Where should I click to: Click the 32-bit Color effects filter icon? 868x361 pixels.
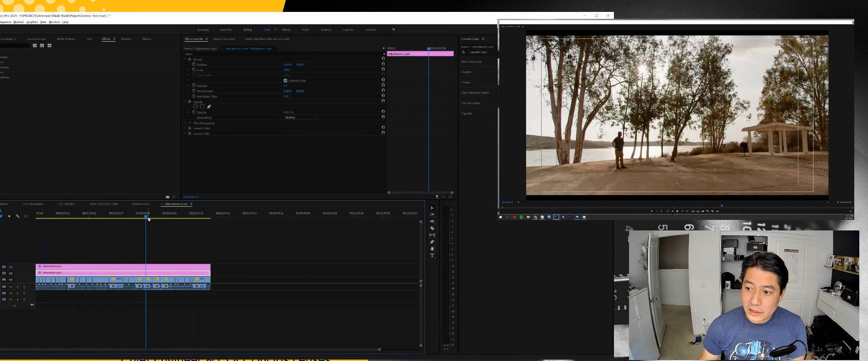pyautogui.click(x=42, y=45)
